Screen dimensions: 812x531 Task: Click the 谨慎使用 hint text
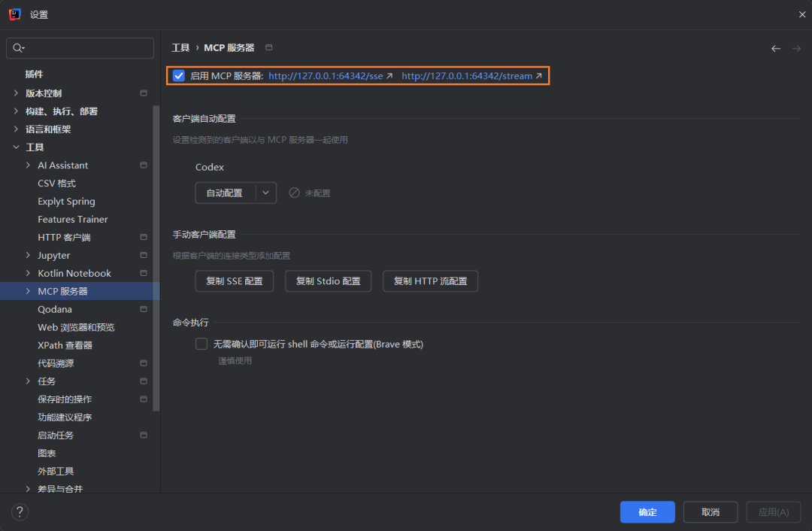pyautogui.click(x=235, y=360)
